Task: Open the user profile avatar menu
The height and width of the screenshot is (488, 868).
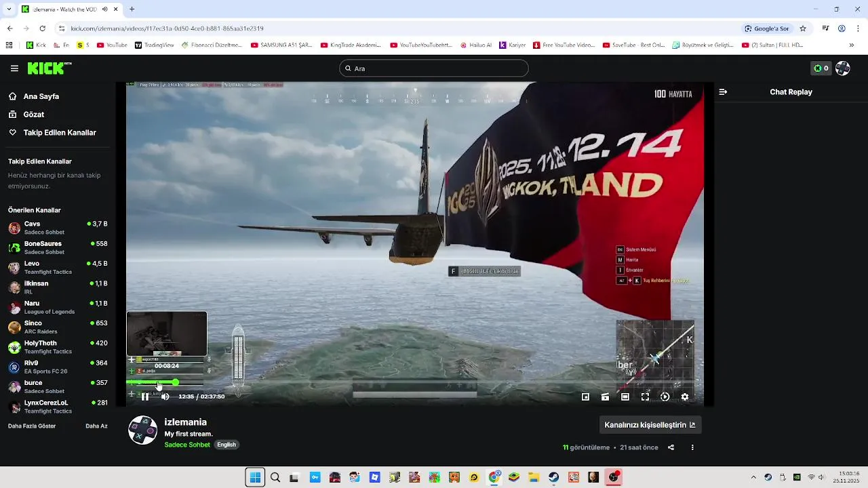Action: [x=843, y=68]
